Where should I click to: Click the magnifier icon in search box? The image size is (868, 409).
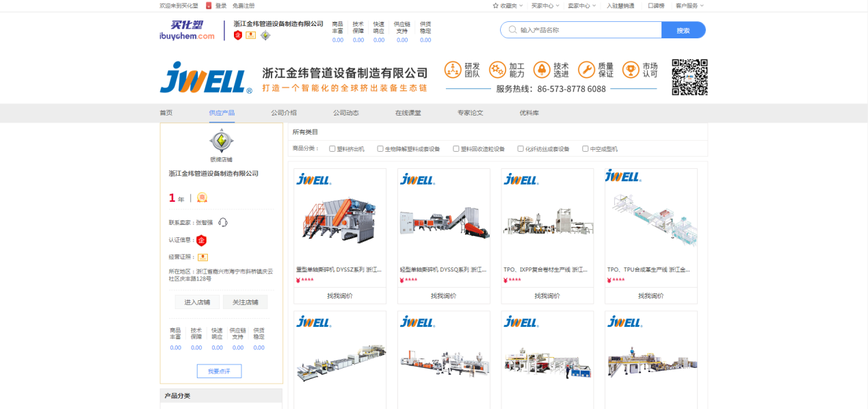[512, 30]
